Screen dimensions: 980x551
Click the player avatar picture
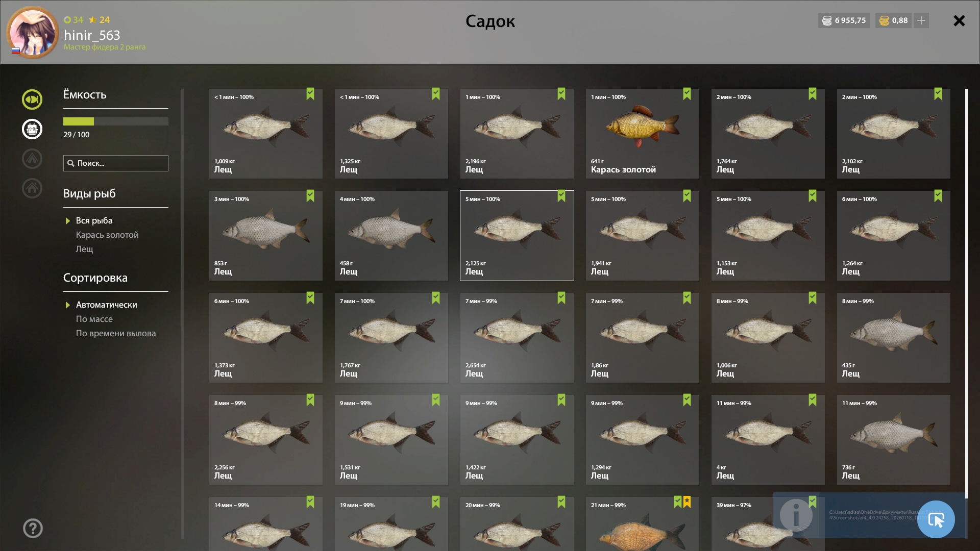[x=33, y=33]
